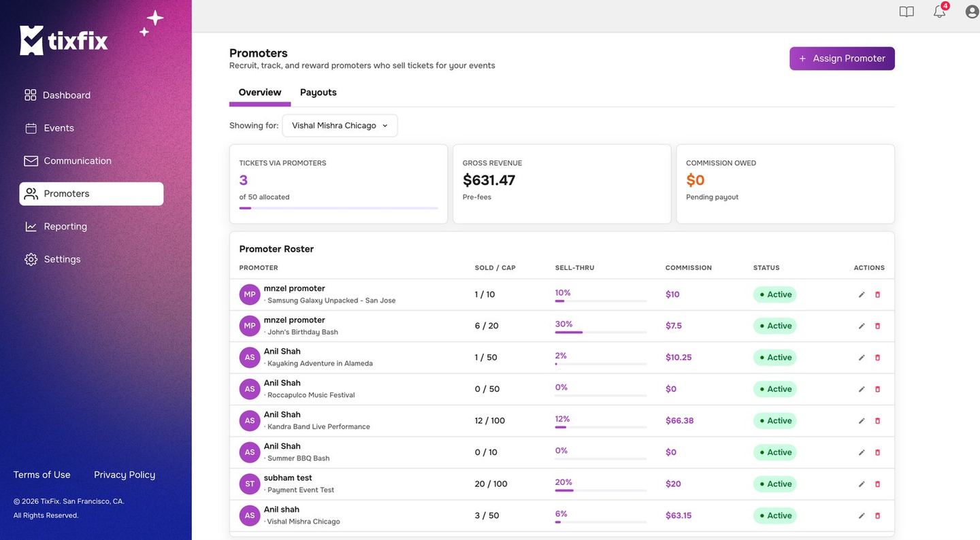980x540 pixels.
Task: Go to Dashboard in the sidebar
Action: pos(91,95)
